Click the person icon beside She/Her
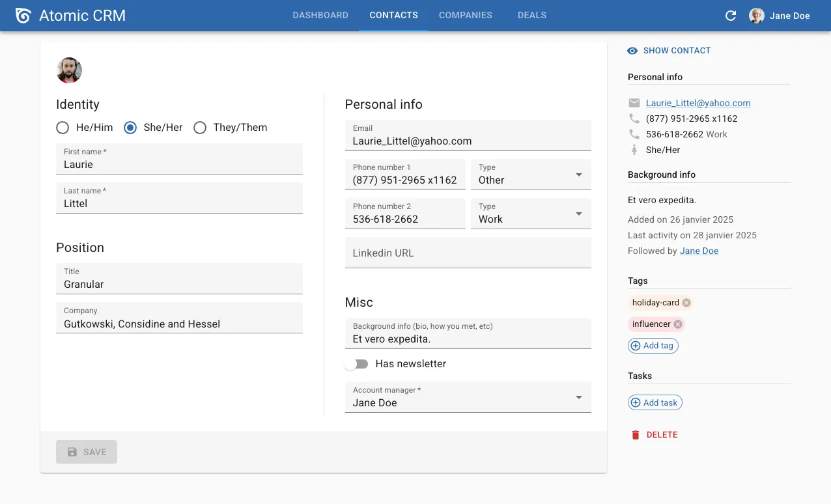Viewport: 831px width, 504px height. pyautogui.click(x=633, y=150)
